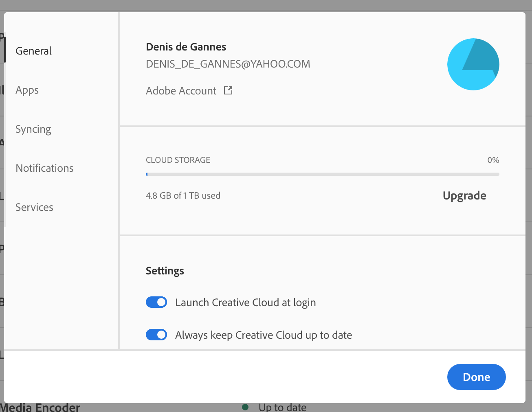Image resolution: width=532 pixels, height=412 pixels.
Task: View the Notifications settings
Action: coord(44,168)
